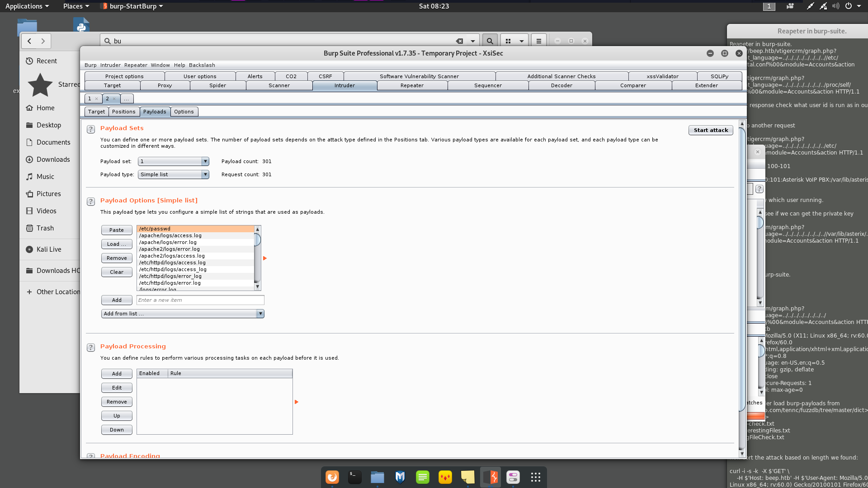The width and height of the screenshot is (868, 488).
Task: Go back in the Files window
Action: 29,41
